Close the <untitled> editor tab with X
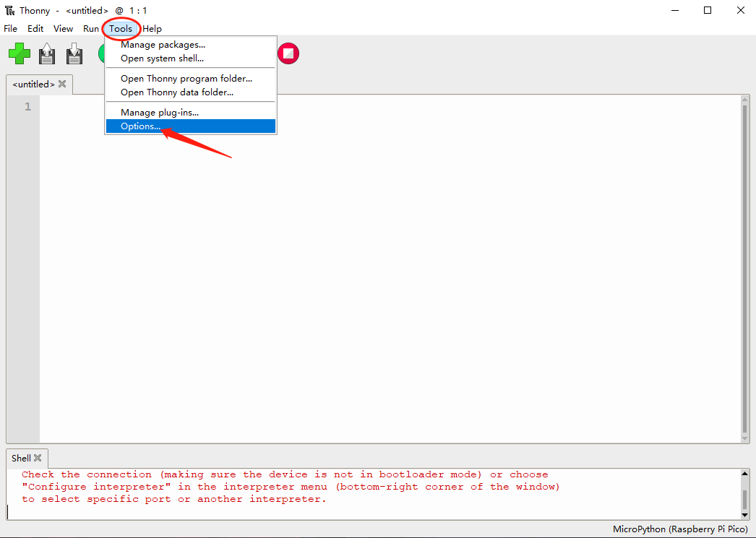The image size is (756, 538). pos(62,84)
